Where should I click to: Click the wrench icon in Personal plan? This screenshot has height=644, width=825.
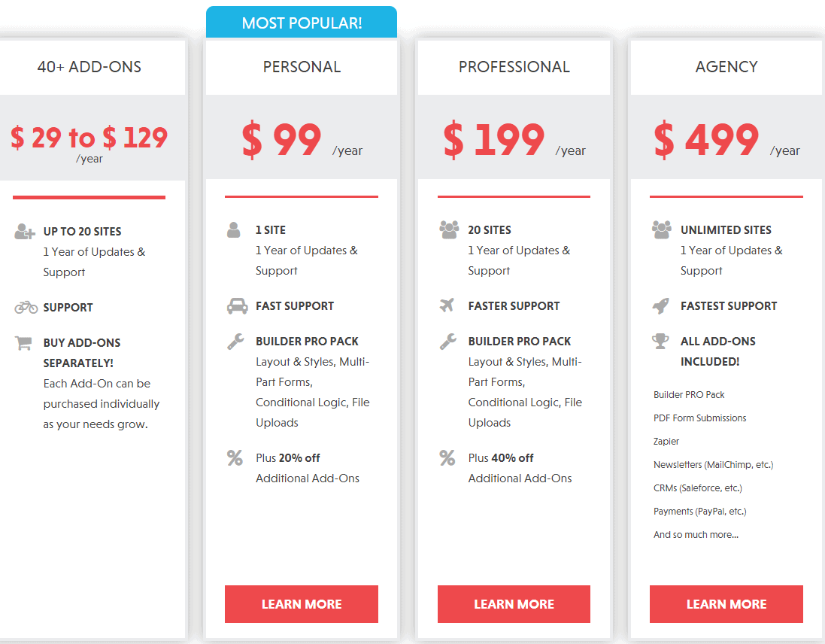coord(235,342)
